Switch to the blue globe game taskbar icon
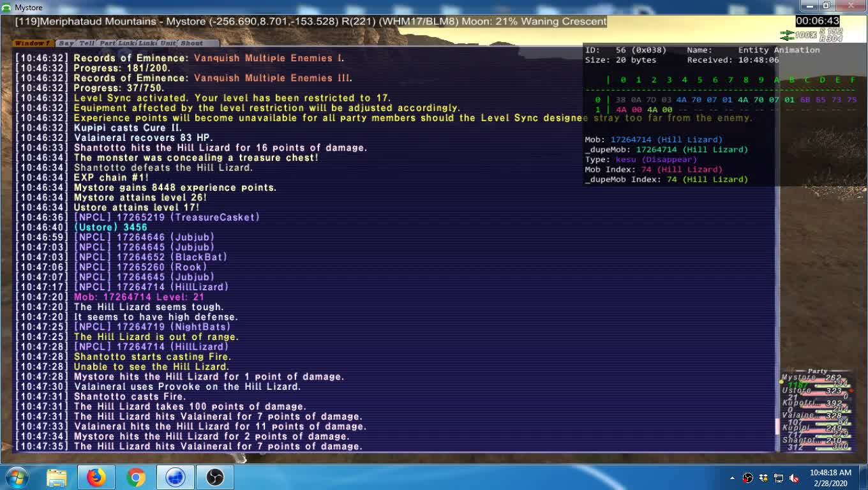868x490 pixels. coord(175,477)
